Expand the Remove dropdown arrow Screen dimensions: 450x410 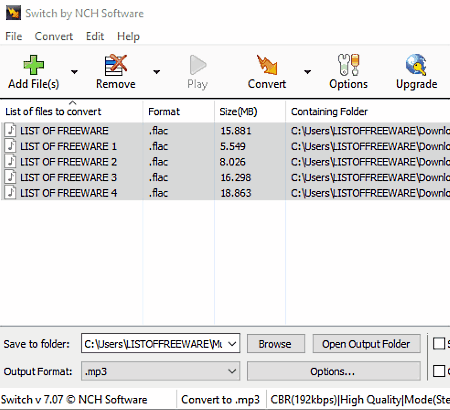[156, 72]
